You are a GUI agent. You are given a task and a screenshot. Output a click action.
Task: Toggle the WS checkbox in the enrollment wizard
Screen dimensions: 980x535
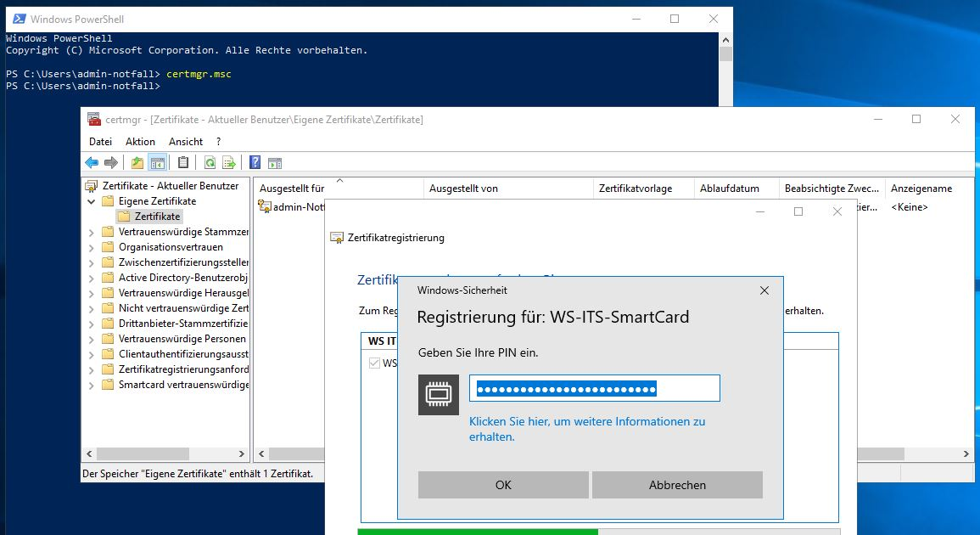coord(374,363)
